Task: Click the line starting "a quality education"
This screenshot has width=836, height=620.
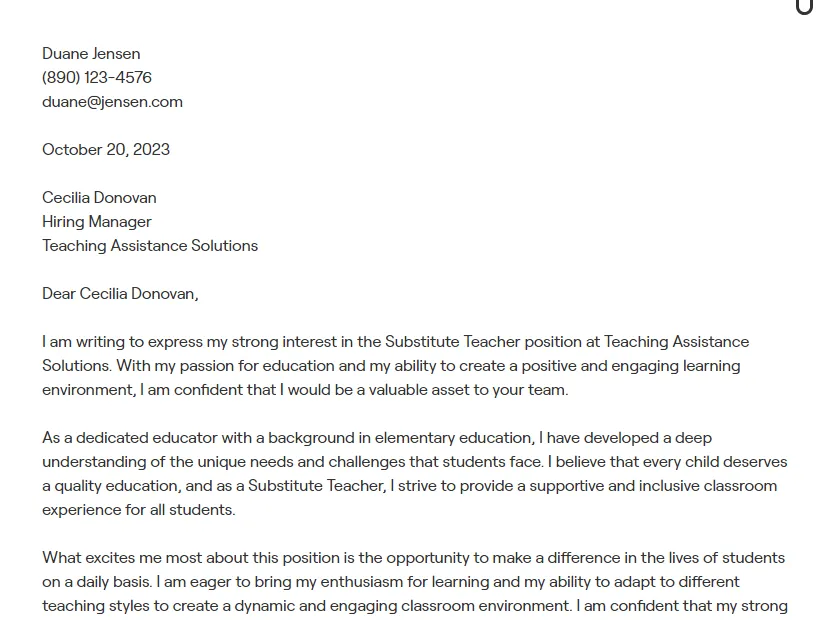Action: click(409, 486)
